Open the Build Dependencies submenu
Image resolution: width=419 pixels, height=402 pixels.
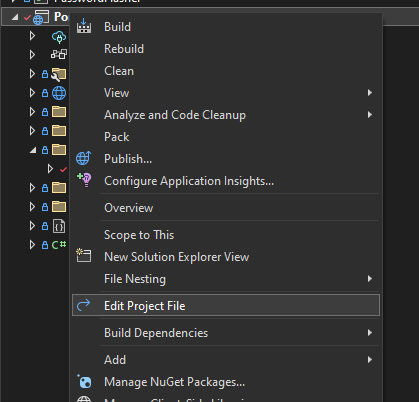coord(226,333)
